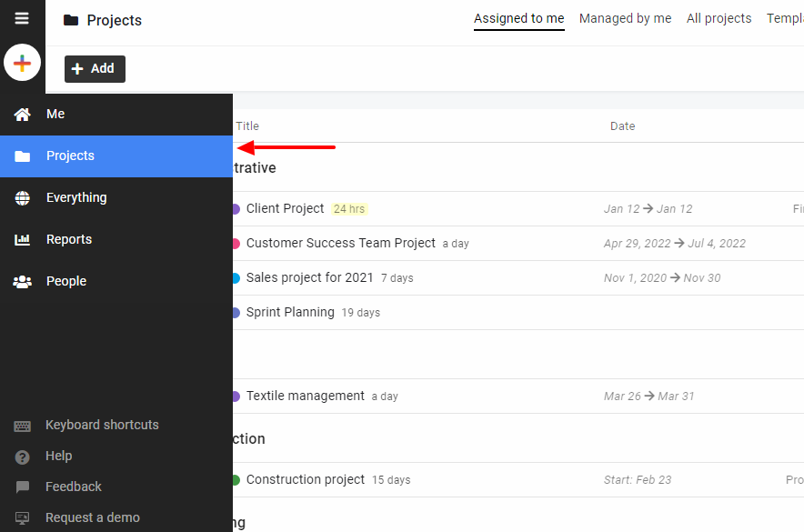Click the keyboard icon

(x=22, y=426)
